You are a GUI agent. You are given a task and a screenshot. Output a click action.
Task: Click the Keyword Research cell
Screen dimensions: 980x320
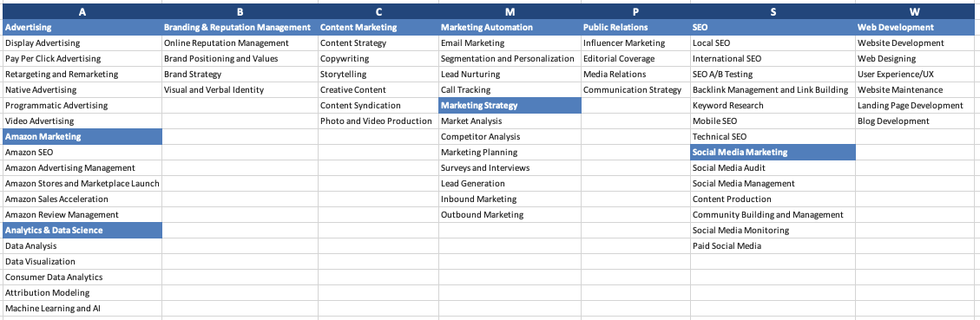pyautogui.click(x=773, y=106)
